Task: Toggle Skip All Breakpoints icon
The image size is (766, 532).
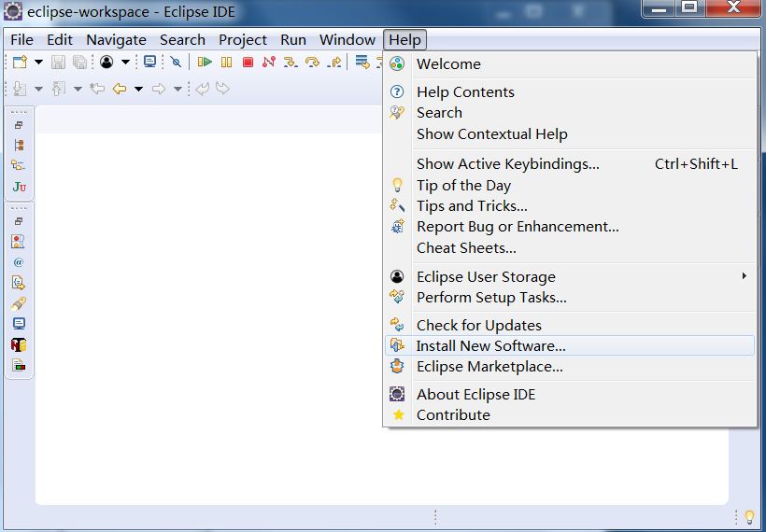Action: [176, 62]
